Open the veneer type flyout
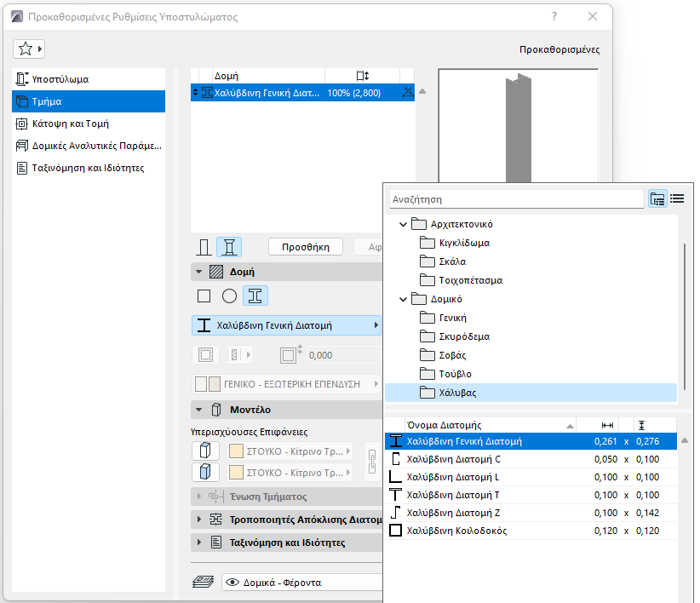700x603 pixels. pyautogui.click(x=239, y=355)
